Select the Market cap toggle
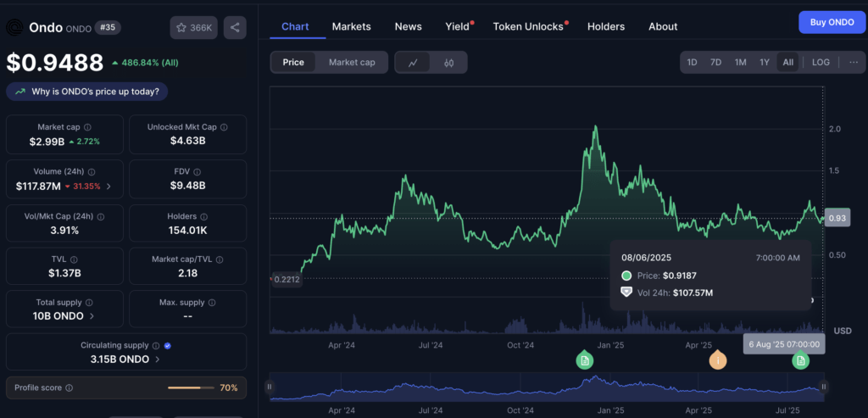The height and width of the screenshot is (418, 868). tap(352, 63)
